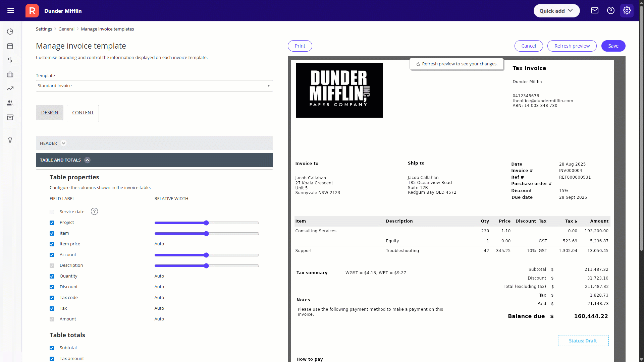Viewport: 644px width, 362px height.
Task: Uncheck the Item column checkbox
Action: [52, 233]
